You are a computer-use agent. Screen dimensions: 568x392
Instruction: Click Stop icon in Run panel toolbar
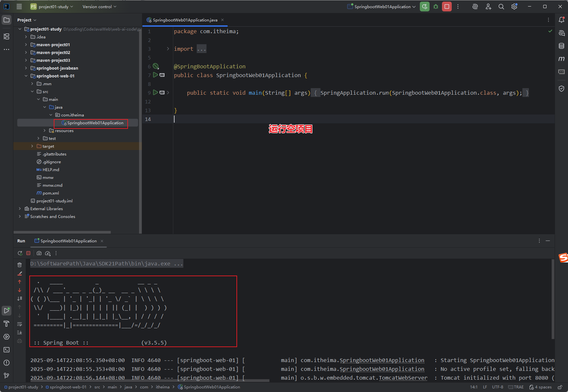point(28,253)
